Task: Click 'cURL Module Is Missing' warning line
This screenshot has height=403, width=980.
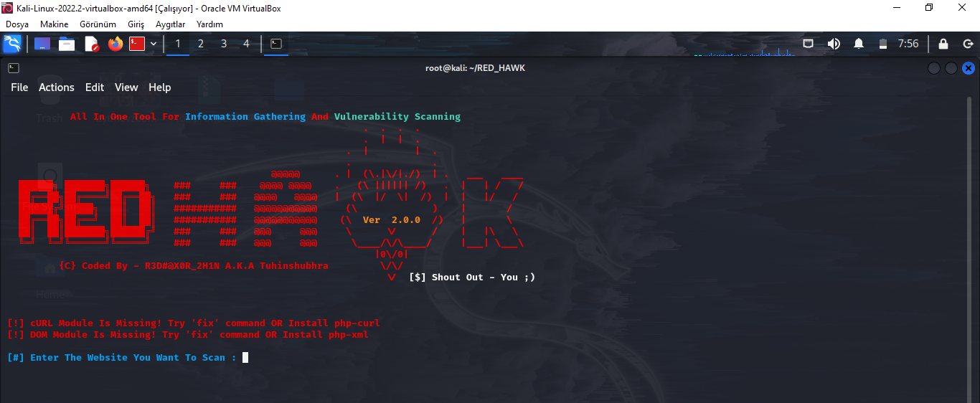Action: click(x=194, y=323)
